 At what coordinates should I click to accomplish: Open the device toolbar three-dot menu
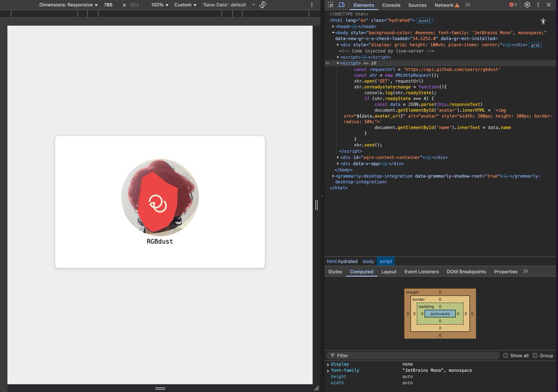pyautogui.click(x=312, y=5)
